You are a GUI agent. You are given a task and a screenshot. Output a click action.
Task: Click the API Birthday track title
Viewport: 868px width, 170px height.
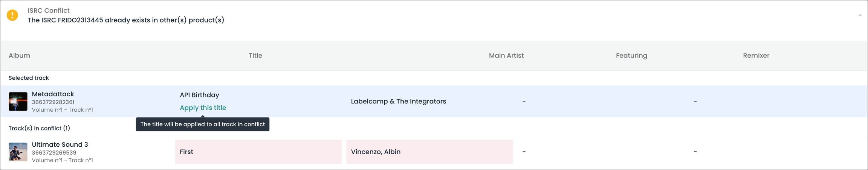point(199,95)
